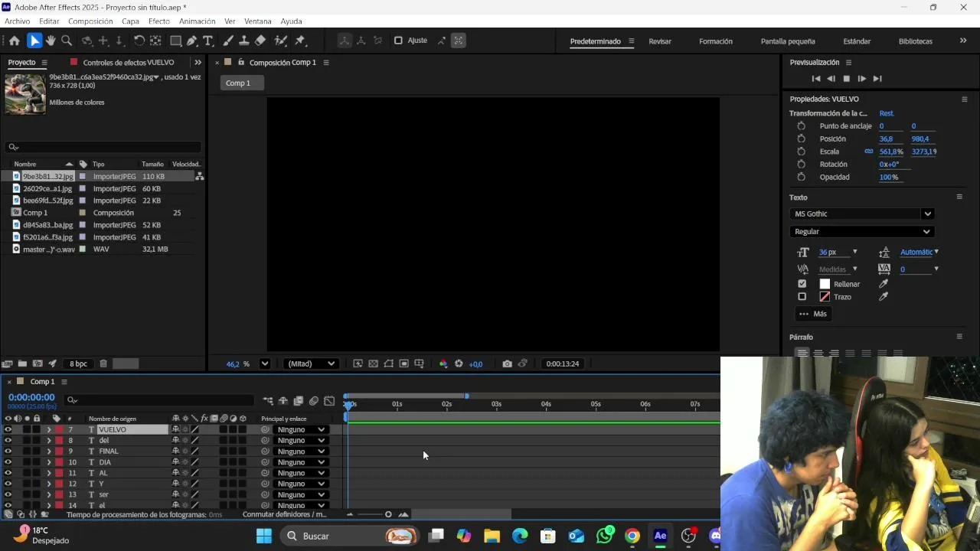Switch to the Revisar workspace
The width and height of the screenshot is (980, 551).
660,41
